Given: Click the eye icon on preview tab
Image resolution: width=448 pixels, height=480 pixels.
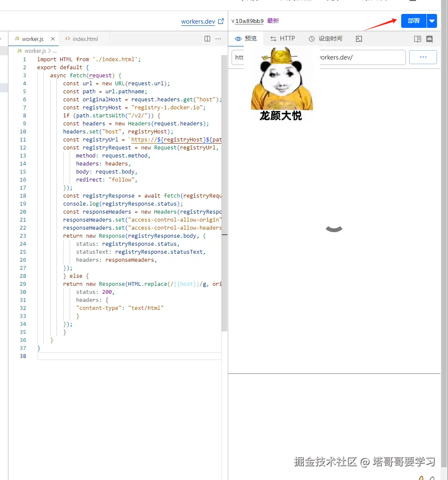Looking at the screenshot, I should click(238, 39).
